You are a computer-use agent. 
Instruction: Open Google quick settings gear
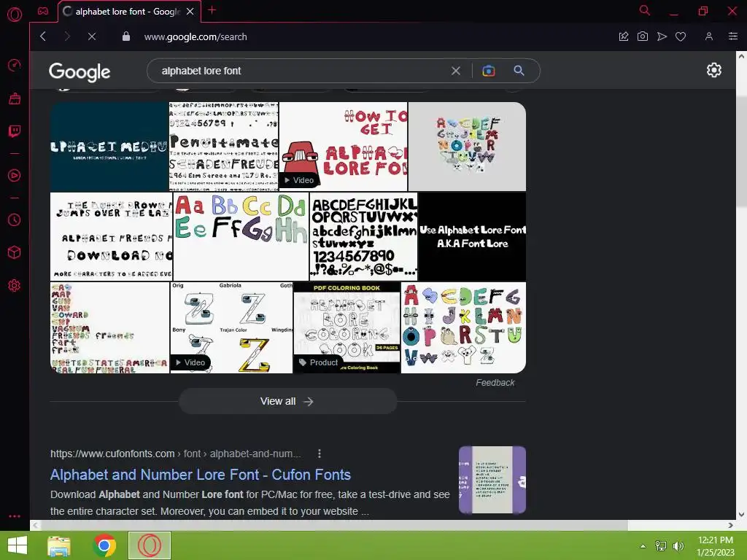tap(713, 70)
